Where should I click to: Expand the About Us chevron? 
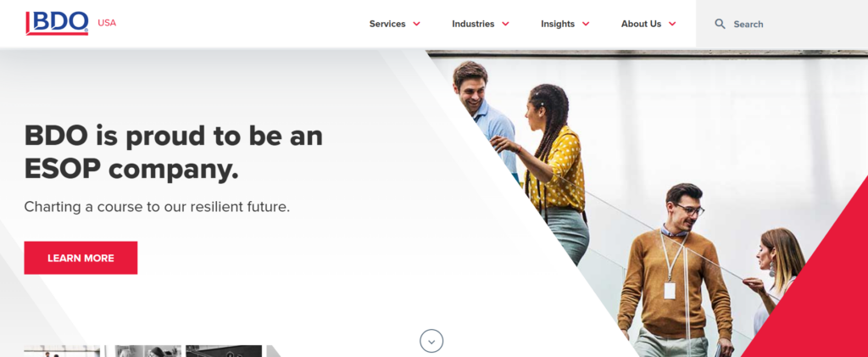pos(672,24)
